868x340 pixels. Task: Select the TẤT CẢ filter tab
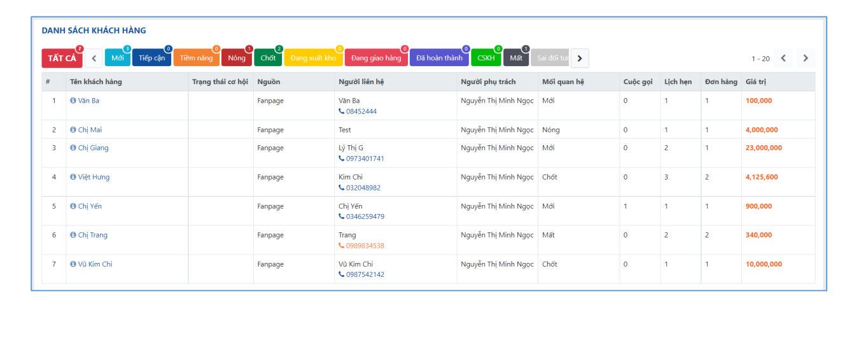62,59
